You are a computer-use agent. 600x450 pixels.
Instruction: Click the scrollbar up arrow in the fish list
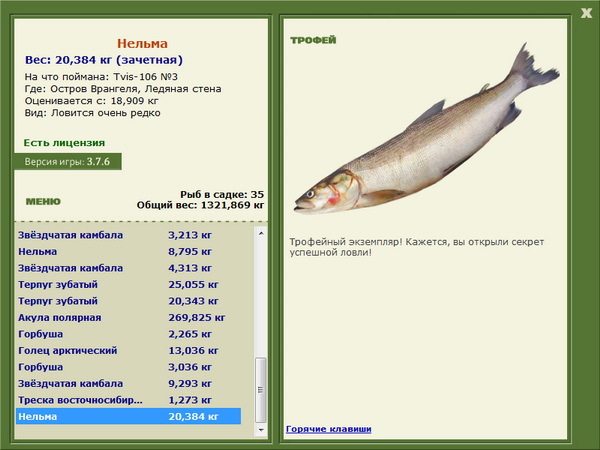[x=261, y=233]
